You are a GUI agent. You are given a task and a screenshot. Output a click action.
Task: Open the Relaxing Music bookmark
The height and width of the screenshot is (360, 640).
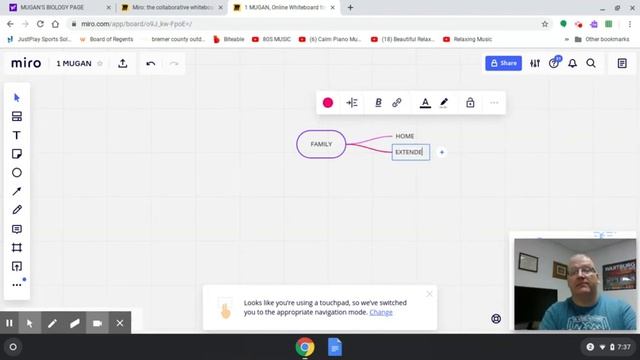point(467,39)
